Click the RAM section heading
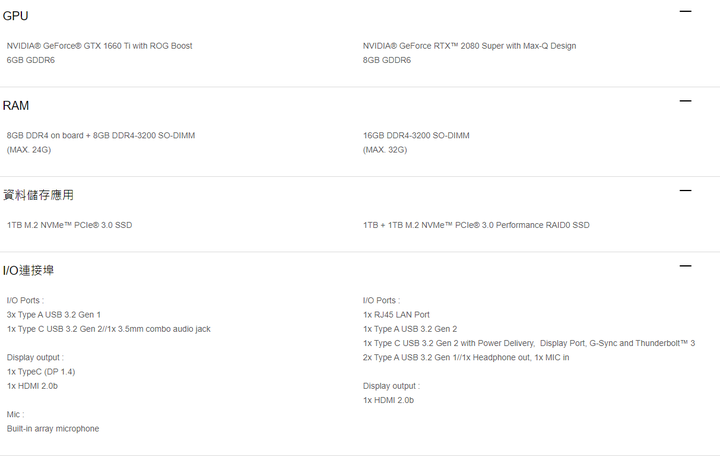The image size is (720, 457). tap(16, 106)
